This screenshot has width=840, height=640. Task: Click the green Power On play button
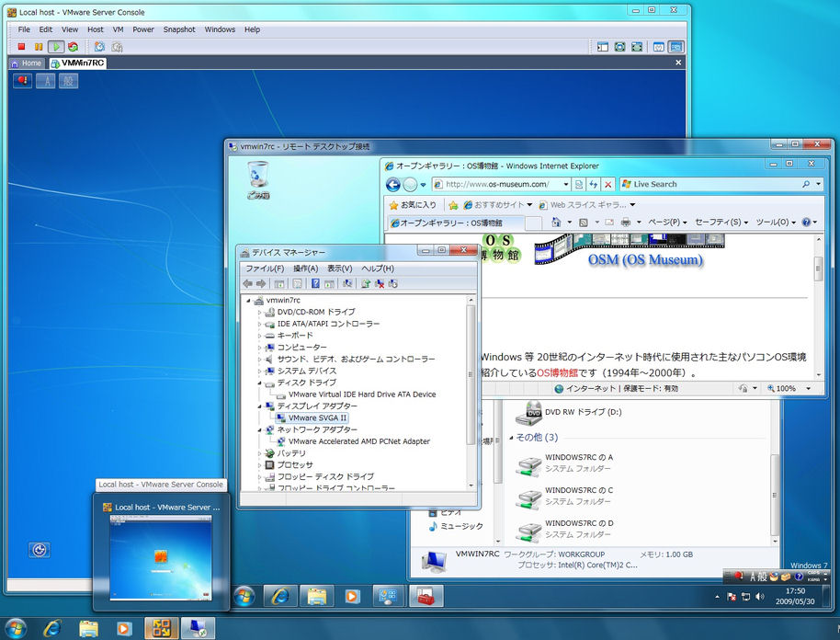tap(56, 47)
